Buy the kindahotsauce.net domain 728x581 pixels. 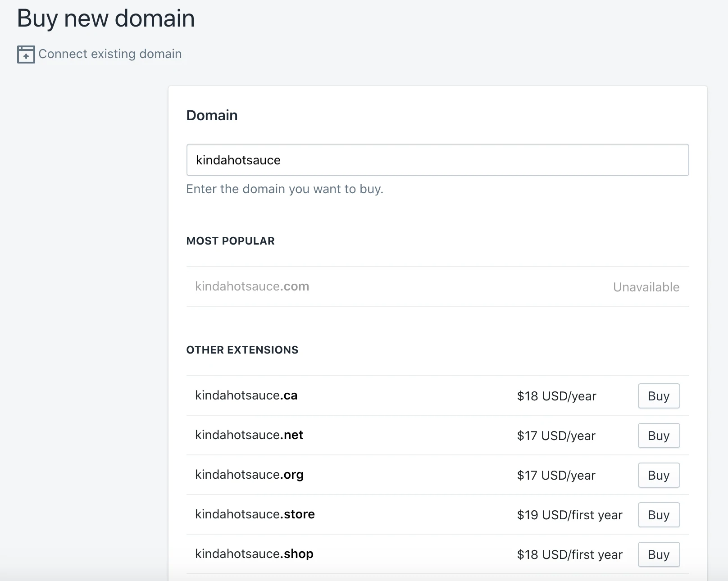(658, 436)
